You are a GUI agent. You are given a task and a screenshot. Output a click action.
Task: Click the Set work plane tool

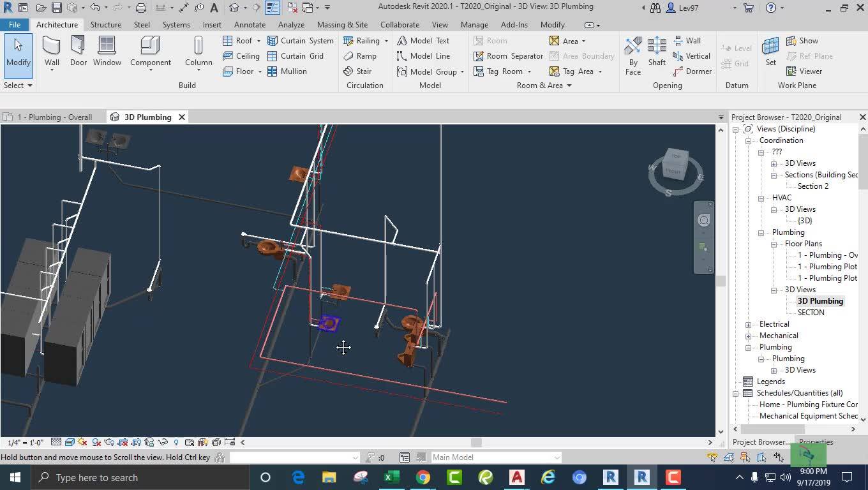click(771, 52)
